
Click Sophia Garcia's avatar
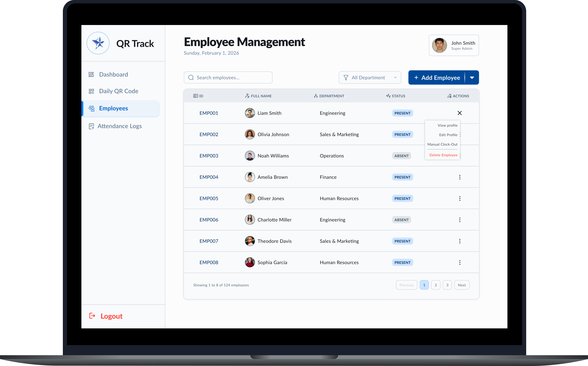tap(250, 262)
